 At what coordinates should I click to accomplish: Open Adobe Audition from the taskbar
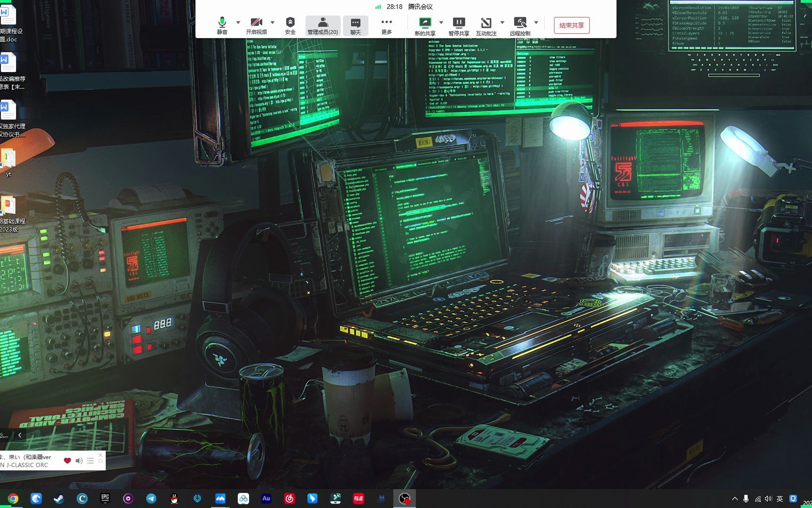pos(266,499)
